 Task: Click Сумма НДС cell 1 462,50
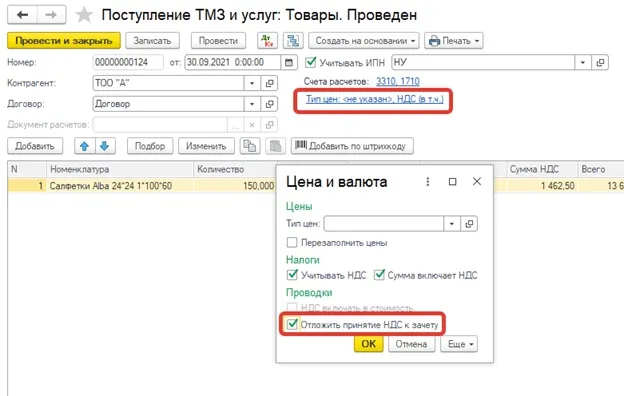click(x=542, y=185)
